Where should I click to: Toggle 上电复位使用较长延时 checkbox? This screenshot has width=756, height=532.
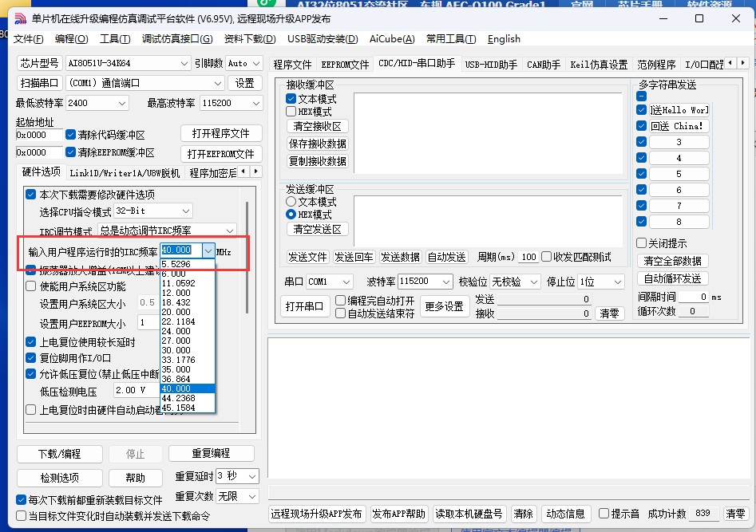[31, 342]
